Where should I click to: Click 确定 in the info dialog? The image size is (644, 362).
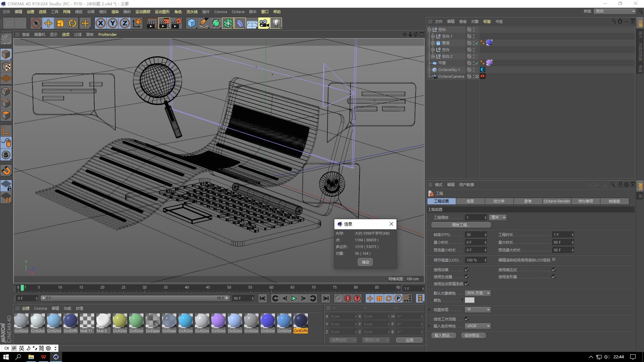coord(365,262)
